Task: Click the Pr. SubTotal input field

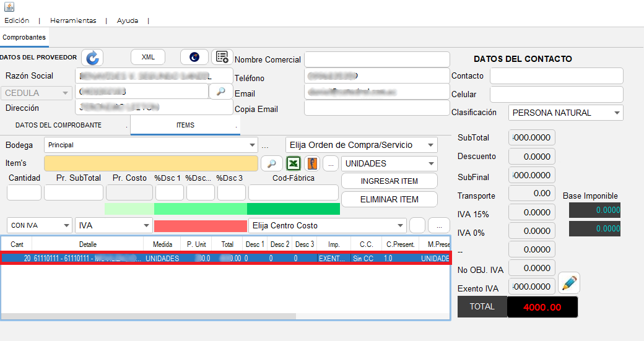Action: click(x=74, y=192)
